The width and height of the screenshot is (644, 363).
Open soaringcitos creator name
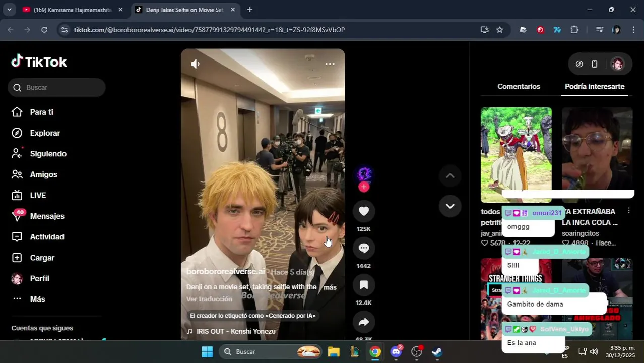pos(581,233)
